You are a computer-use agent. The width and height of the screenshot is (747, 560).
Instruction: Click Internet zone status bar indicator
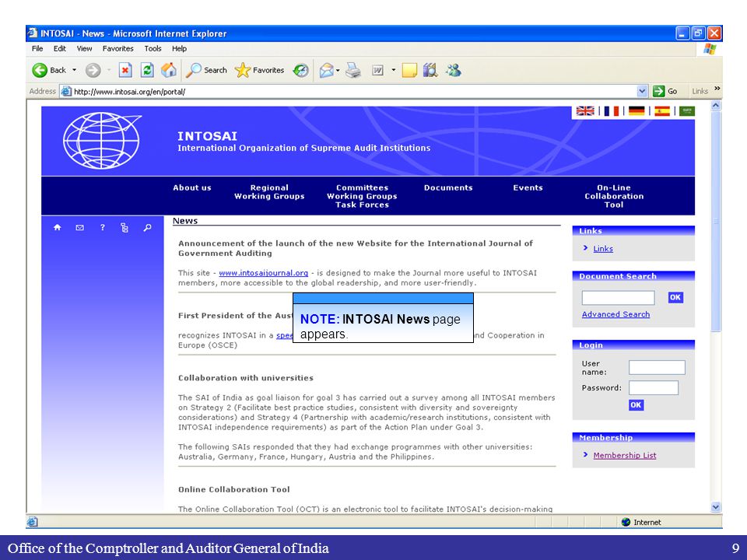tap(642, 523)
